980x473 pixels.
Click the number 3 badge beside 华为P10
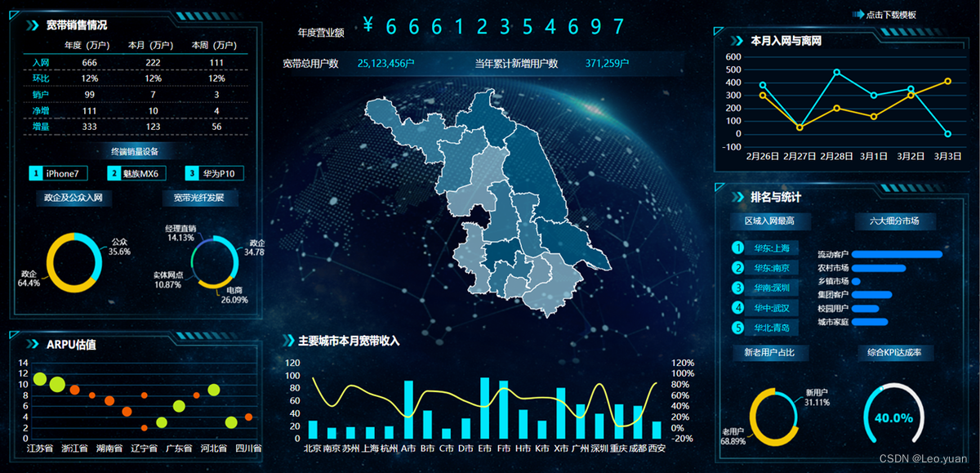coord(192,173)
